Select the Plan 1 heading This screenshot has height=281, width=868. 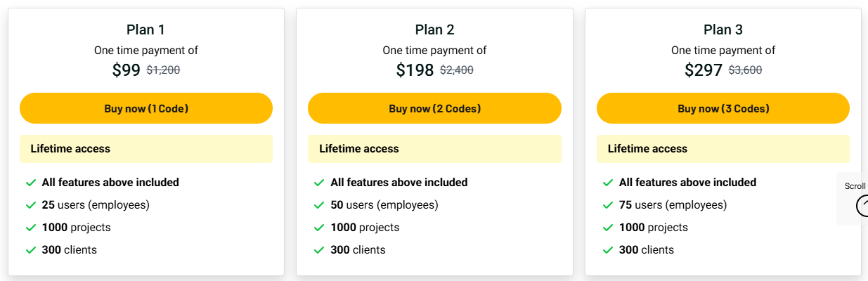point(146,30)
